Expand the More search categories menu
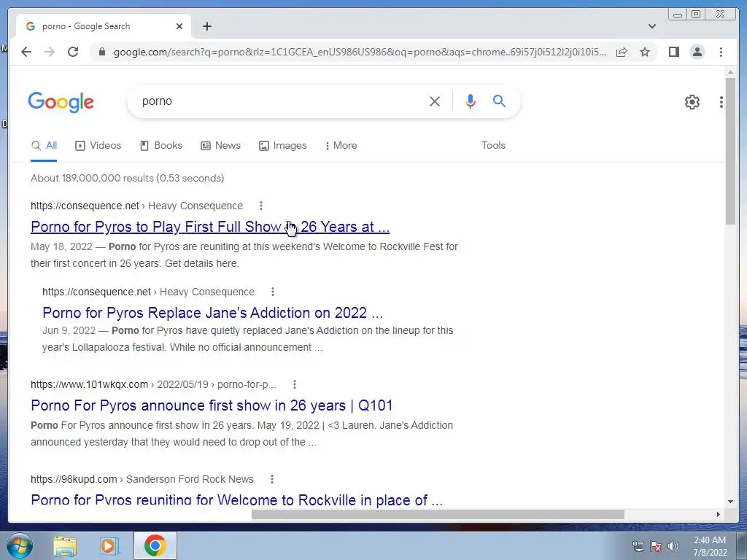This screenshot has width=747, height=560. [341, 146]
